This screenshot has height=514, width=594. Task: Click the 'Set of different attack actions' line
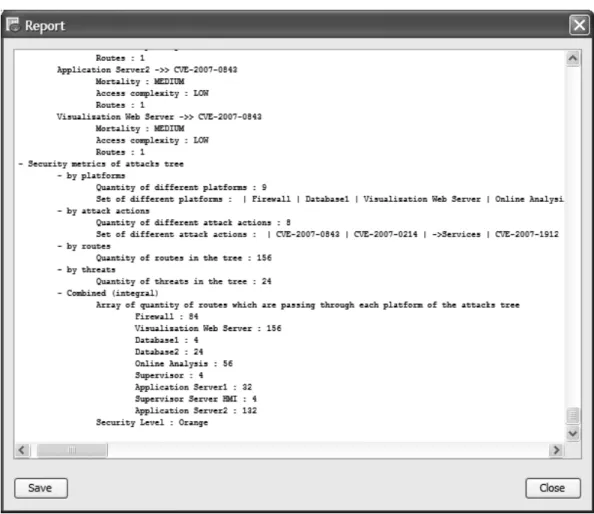tap(327, 234)
